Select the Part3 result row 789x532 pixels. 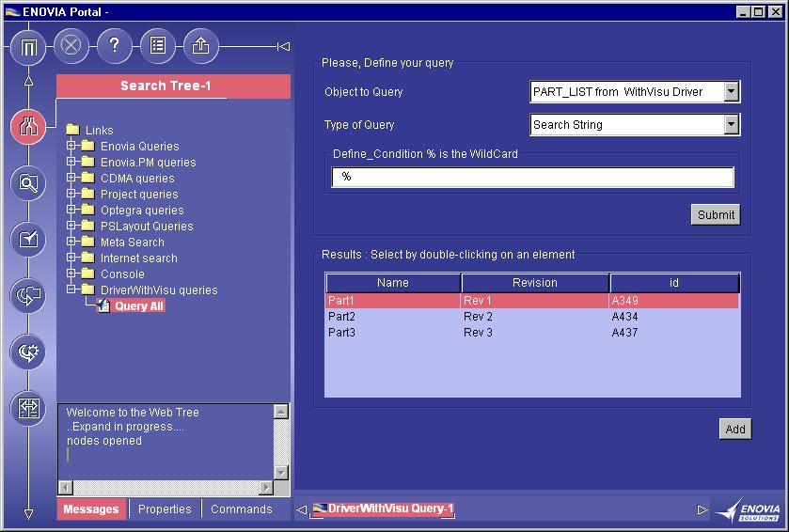532,333
